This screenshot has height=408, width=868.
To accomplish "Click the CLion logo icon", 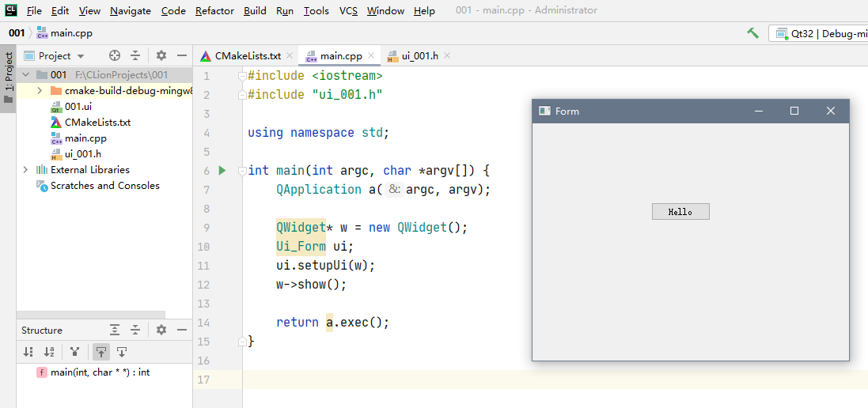I will click(x=10, y=9).
